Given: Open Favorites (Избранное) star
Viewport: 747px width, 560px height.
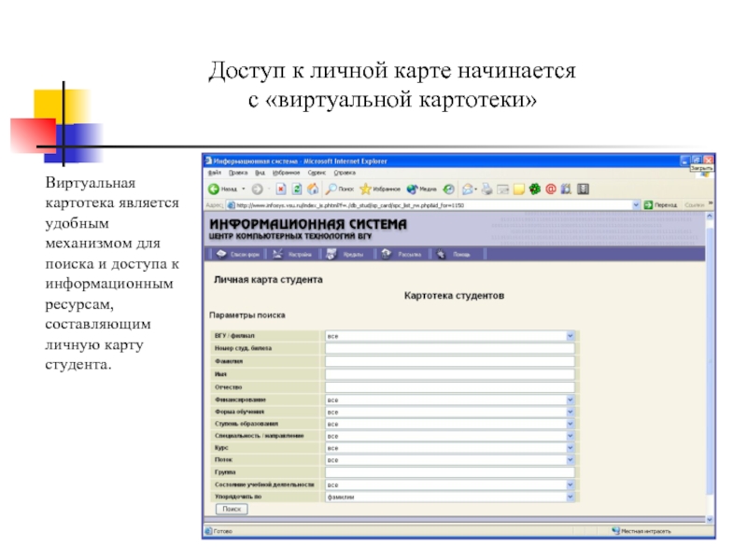Looking at the screenshot, I should click(380, 189).
